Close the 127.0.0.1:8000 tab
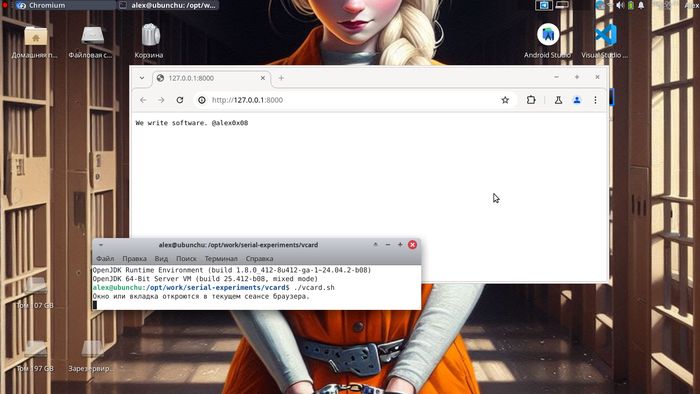Screen dimensions: 700x394 click(x=263, y=78)
